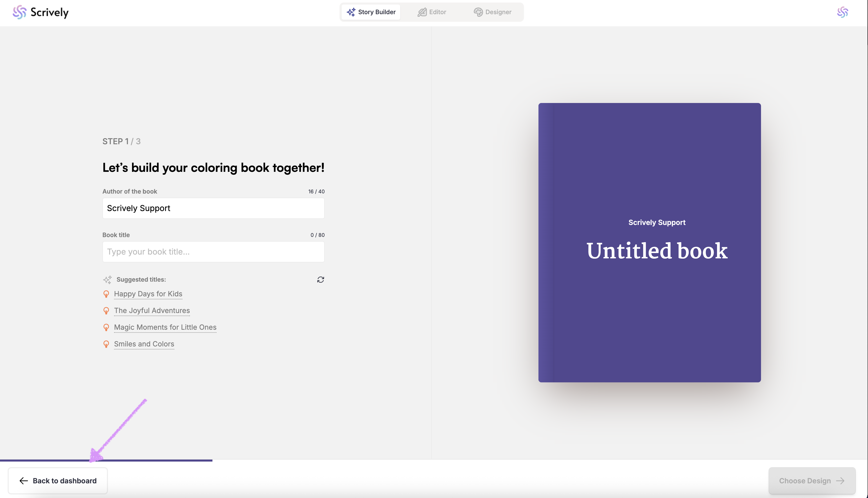Switch to the Story Builder tab
This screenshot has width=868, height=498.
click(371, 12)
